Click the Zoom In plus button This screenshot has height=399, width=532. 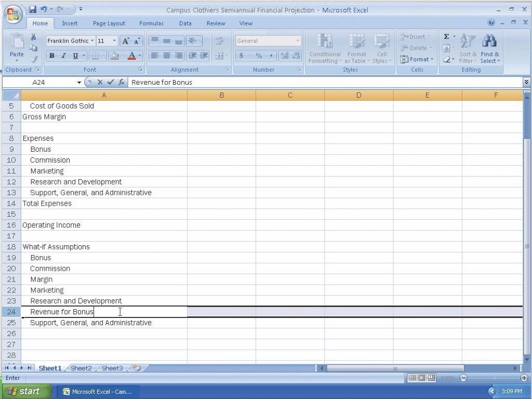[524, 378]
